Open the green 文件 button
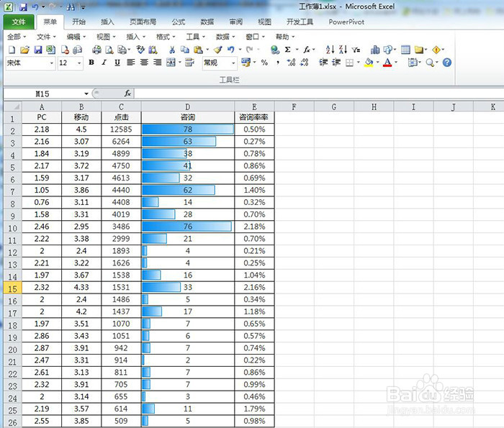The image size is (504, 428). tap(19, 22)
